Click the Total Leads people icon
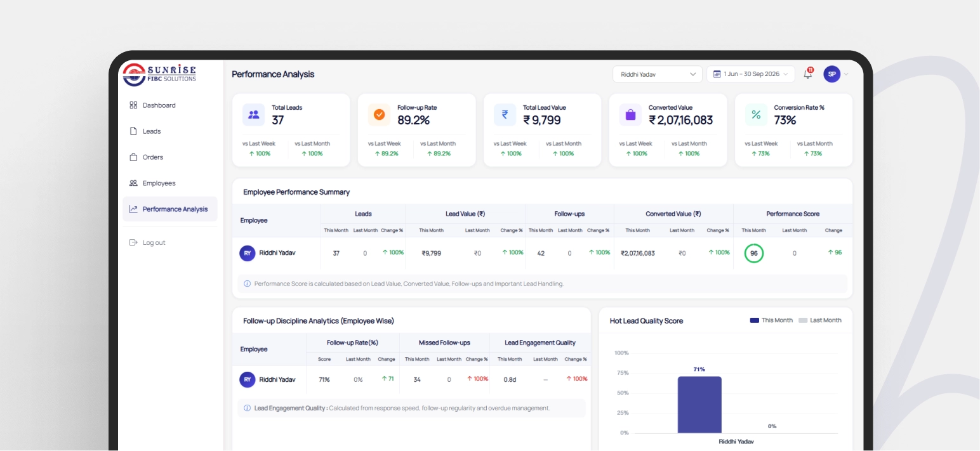Image resolution: width=980 pixels, height=451 pixels. [253, 115]
